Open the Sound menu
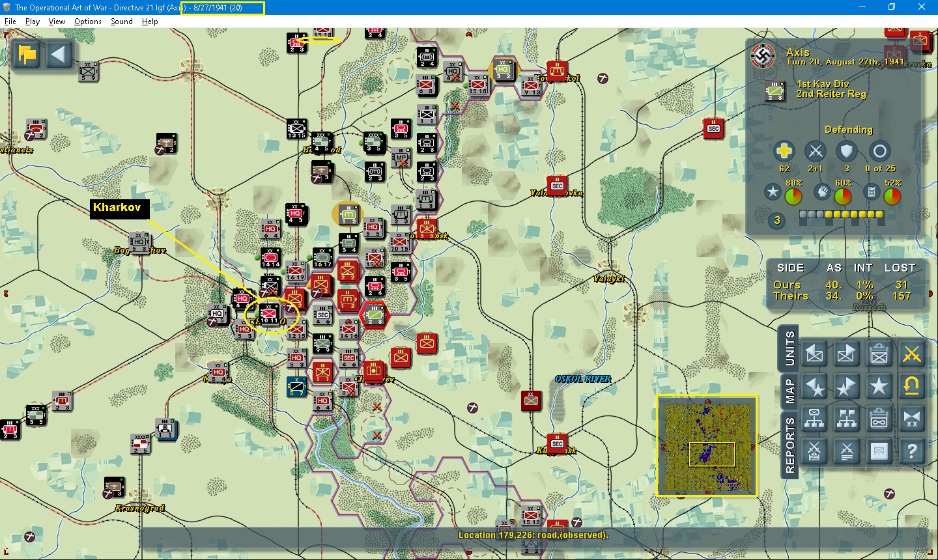Viewport: 938px width, 560px height. 121,21
